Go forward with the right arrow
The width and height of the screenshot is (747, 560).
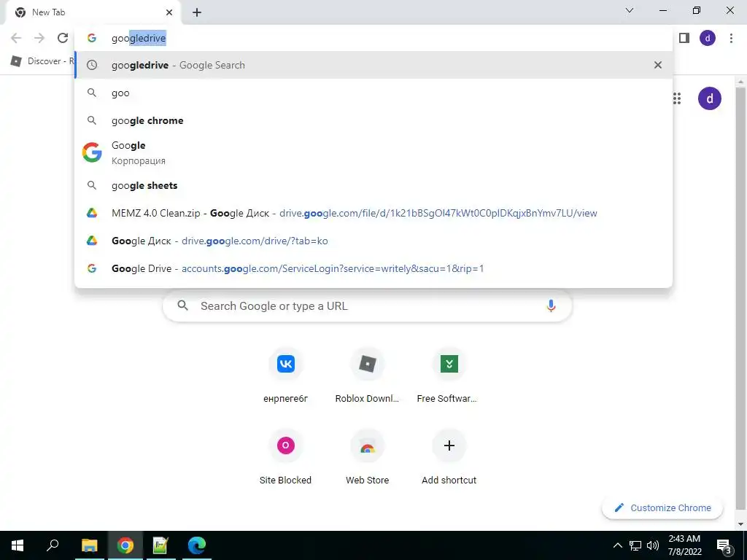pyautogui.click(x=39, y=38)
